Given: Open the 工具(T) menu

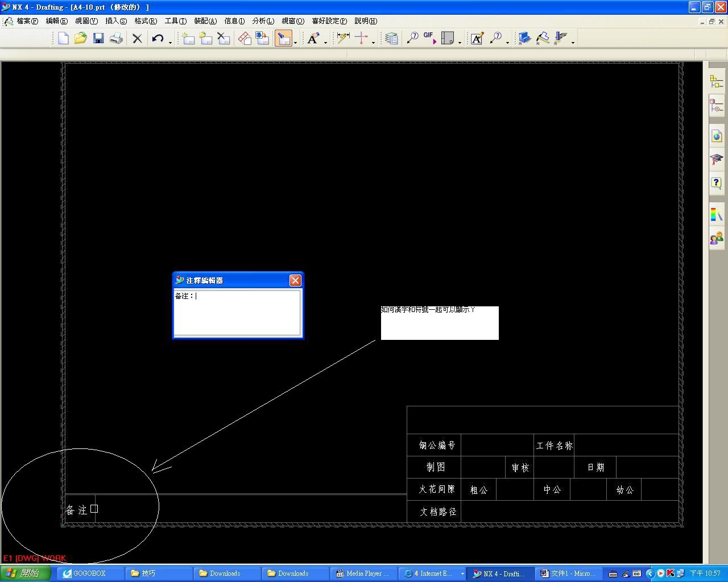Looking at the screenshot, I should 176,21.
